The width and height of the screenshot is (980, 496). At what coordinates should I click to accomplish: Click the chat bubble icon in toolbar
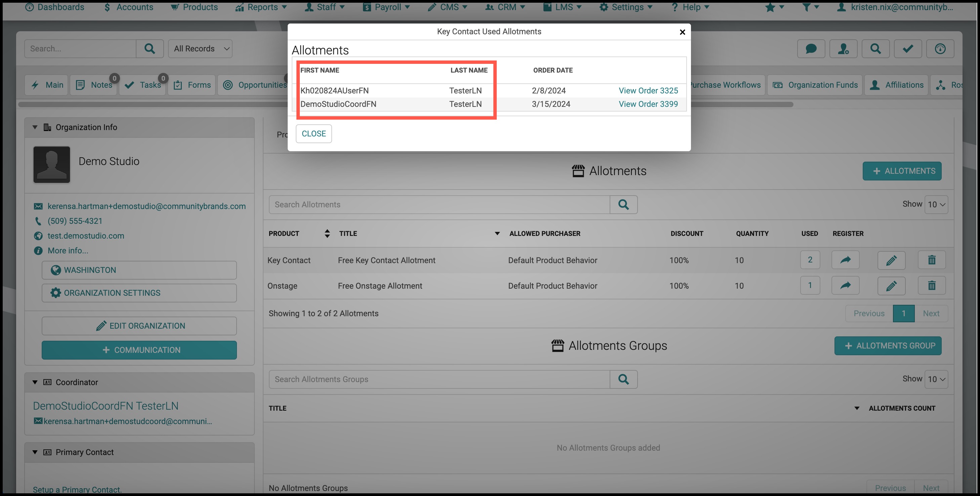coord(811,49)
